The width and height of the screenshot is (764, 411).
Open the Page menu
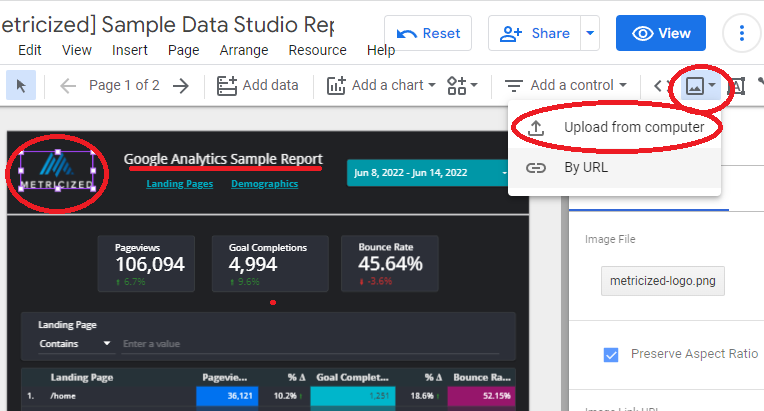point(184,50)
